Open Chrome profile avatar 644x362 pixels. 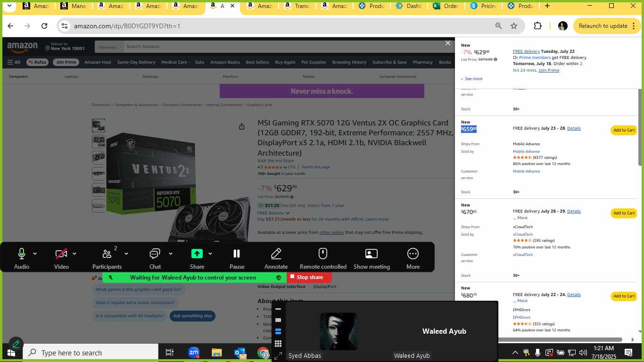pyautogui.click(x=562, y=26)
